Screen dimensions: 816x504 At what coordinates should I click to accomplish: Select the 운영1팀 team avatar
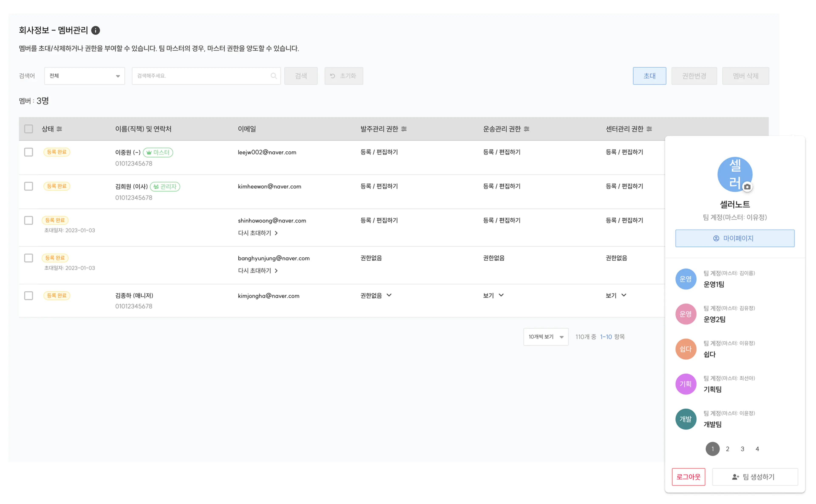click(x=686, y=279)
